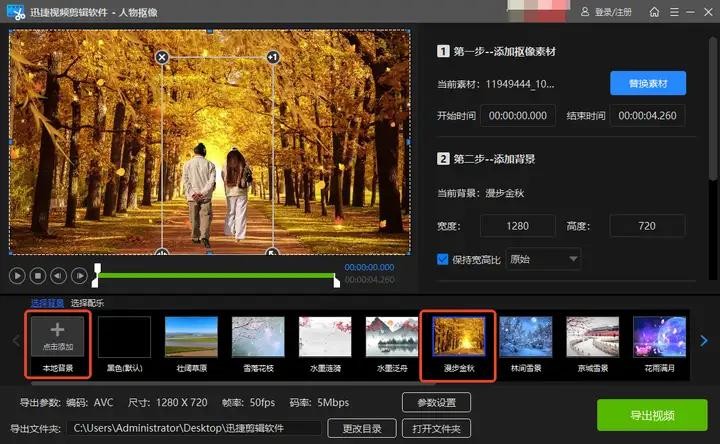The width and height of the screenshot is (720, 444).
Task: Switch to the 选择配乐 tab
Action: (x=87, y=303)
